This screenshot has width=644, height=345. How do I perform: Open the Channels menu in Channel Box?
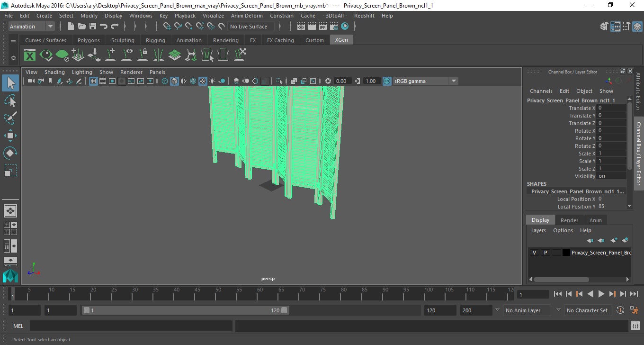point(541,91)
